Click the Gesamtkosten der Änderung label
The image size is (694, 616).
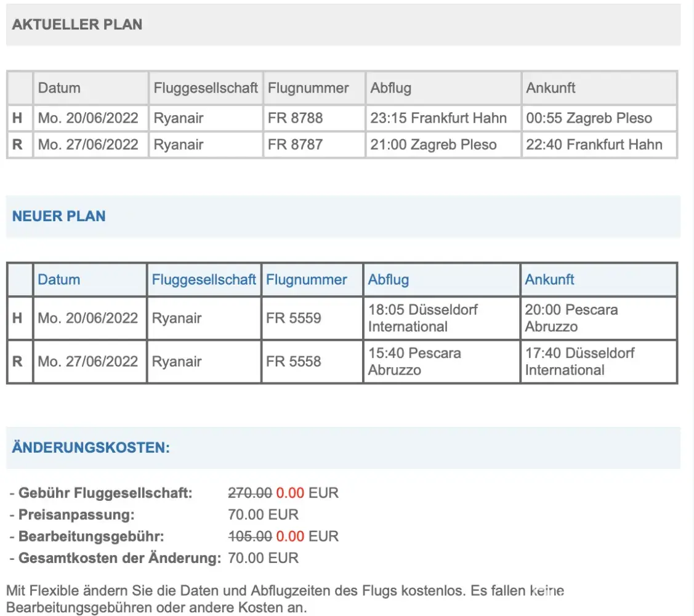click(x=119, y=558)
